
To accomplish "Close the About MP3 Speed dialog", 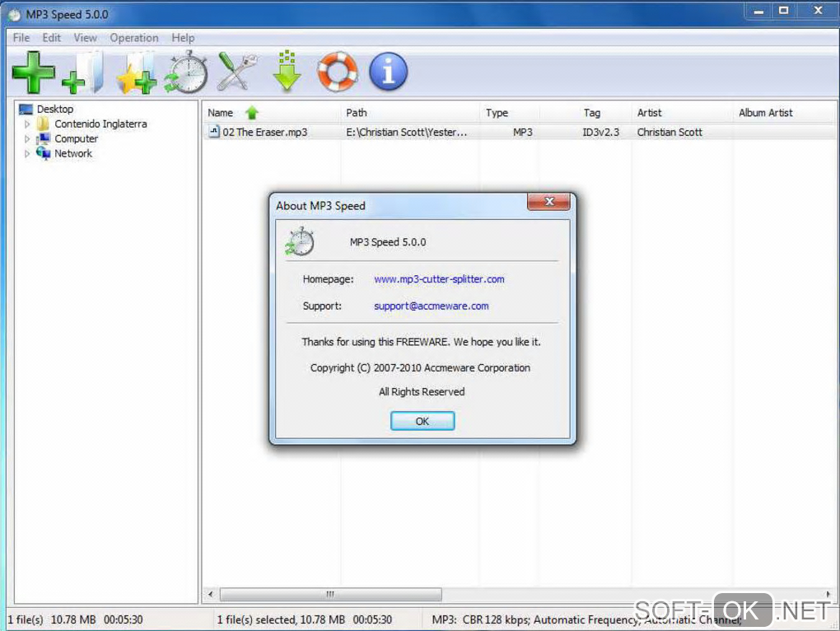I will click(548, 201).
